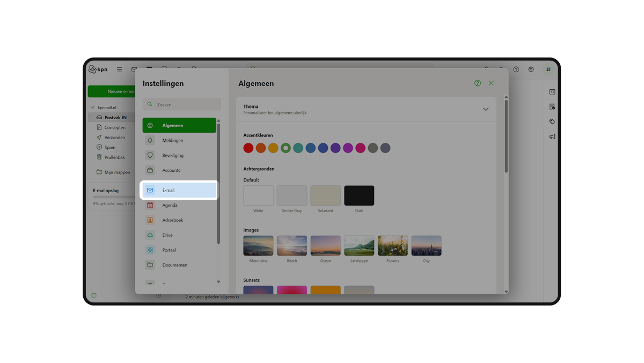Click the Documenten folder icon

[150, 265]
